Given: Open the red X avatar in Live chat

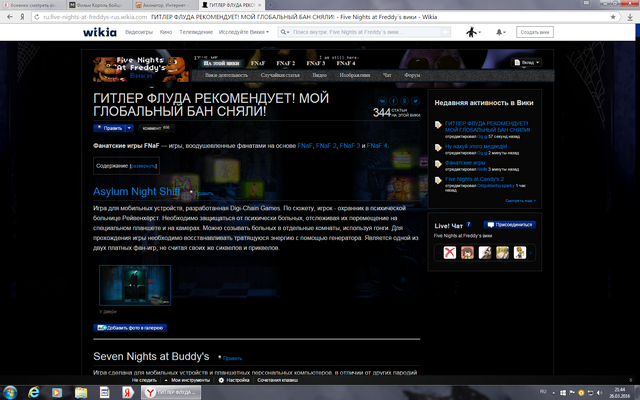Looking at the screenshot, I should point(449,252).
